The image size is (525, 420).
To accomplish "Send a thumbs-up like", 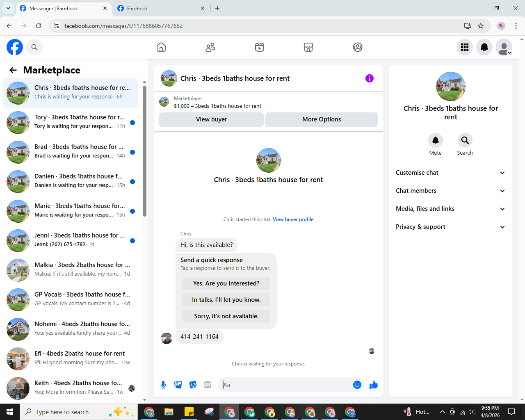I will coord(374,385).
